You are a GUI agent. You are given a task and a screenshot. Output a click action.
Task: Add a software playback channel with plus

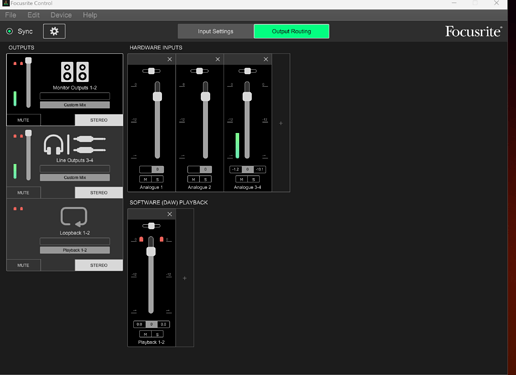click(185, 278)
